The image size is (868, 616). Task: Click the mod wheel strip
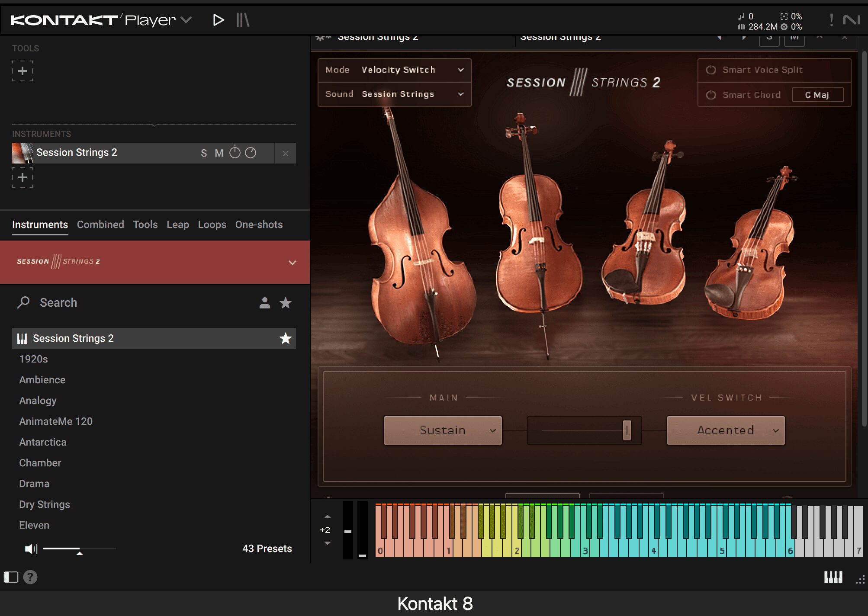(x=363, y=530)
